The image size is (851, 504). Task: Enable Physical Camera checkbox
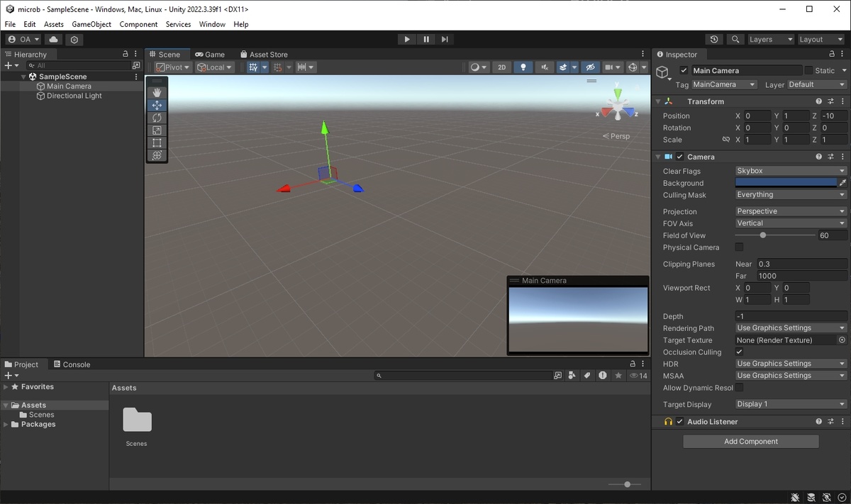pos(739,247)
